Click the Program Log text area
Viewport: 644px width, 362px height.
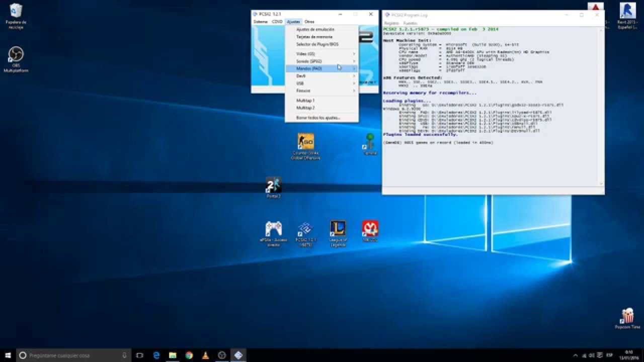click(x=491, y=107)
